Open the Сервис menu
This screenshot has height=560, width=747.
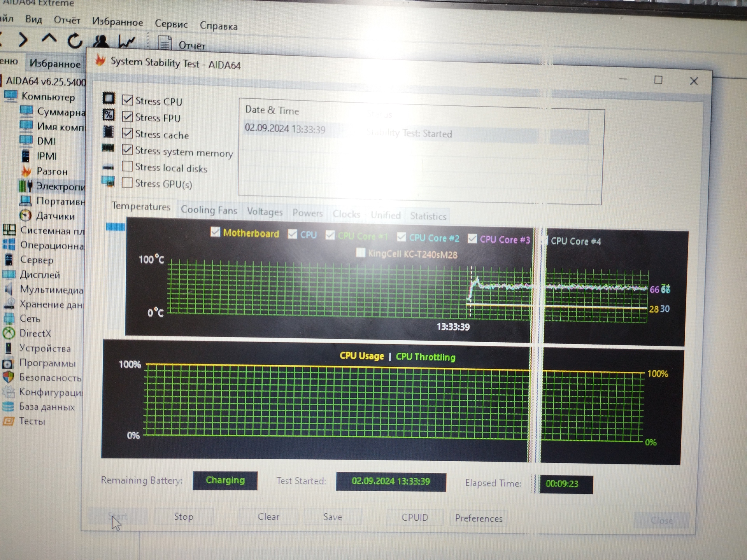(x=171, y=24)
